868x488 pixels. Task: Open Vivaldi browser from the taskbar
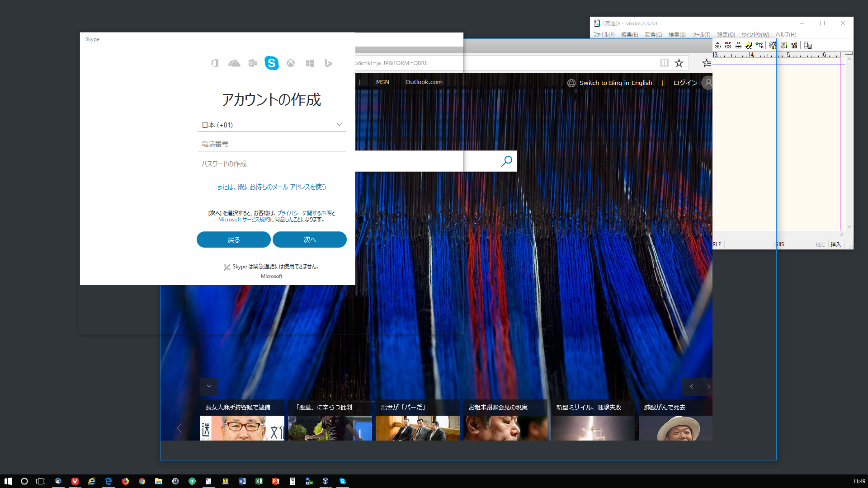(75, 481)
